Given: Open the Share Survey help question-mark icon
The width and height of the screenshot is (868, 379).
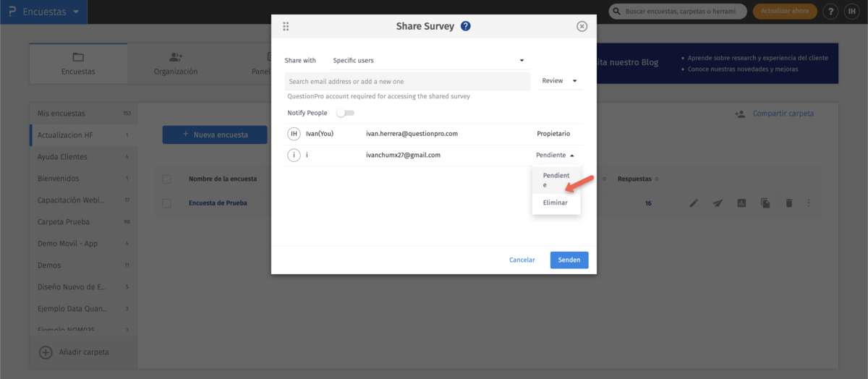Looking at the screenshot, I should point(466,26).
